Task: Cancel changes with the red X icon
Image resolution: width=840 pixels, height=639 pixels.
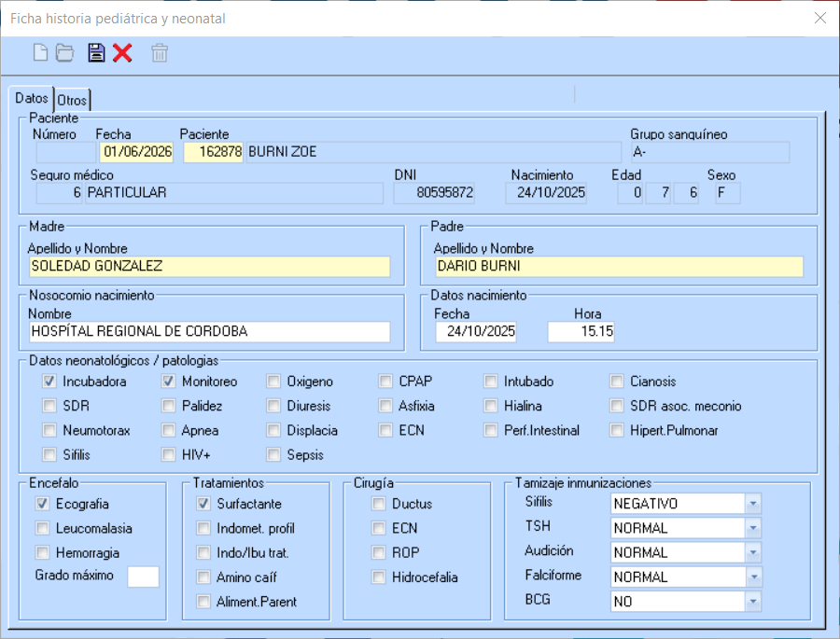Action: [122, 53]
